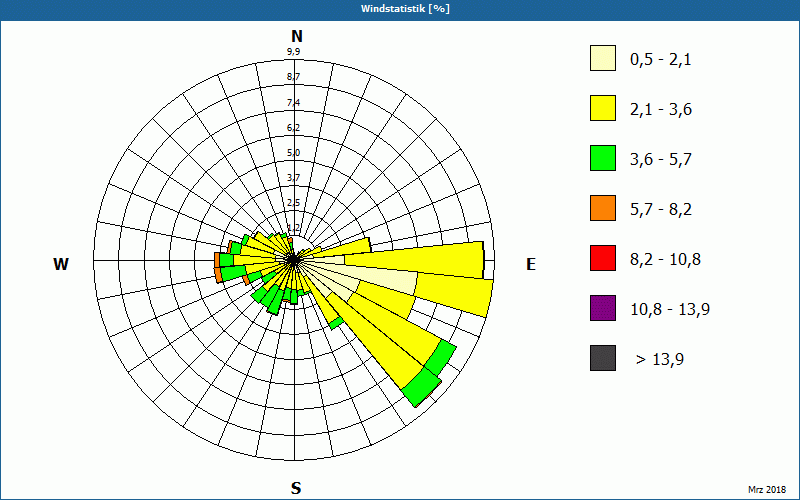Click the green 3,6 - 5,7 legend swatch
The height and width of the screenshot is (500, 800).
tap(603, 158)
